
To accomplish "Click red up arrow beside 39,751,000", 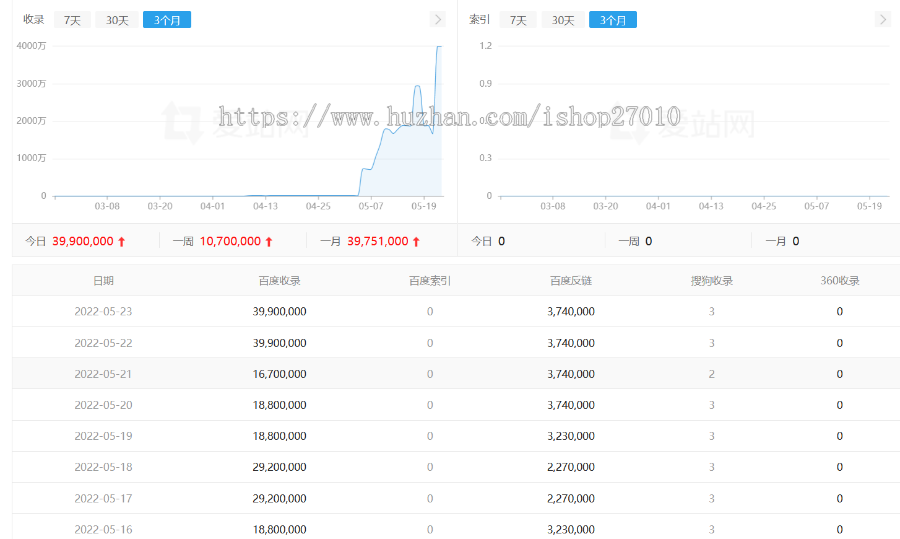I will click(x=416, y=242).
